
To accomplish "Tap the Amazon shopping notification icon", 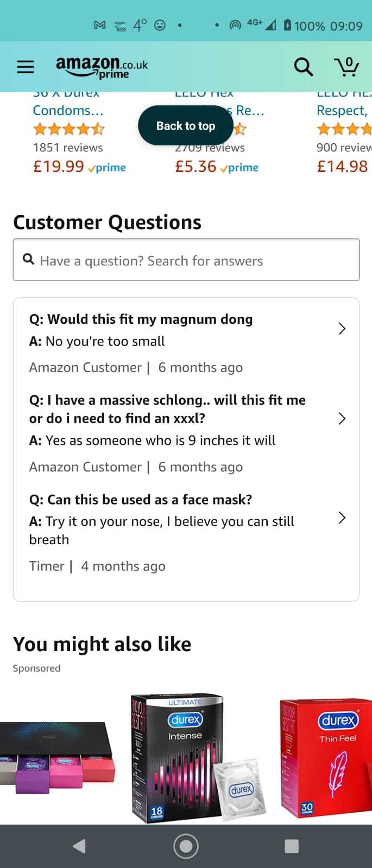I will [121, 25].
